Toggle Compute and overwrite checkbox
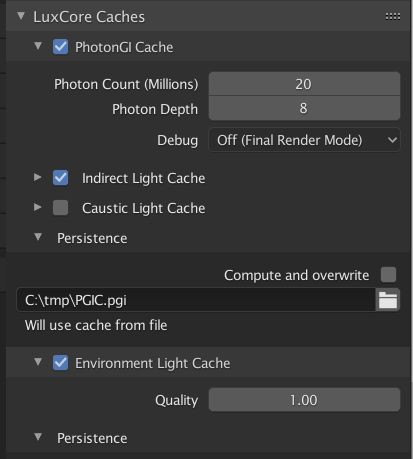 (388, 275)
